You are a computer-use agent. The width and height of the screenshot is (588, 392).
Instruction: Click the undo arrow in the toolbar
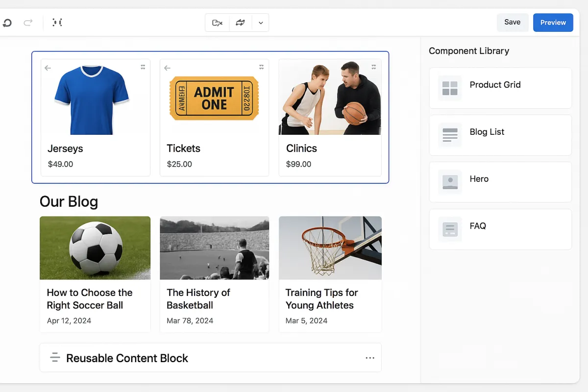coord(7,23)
